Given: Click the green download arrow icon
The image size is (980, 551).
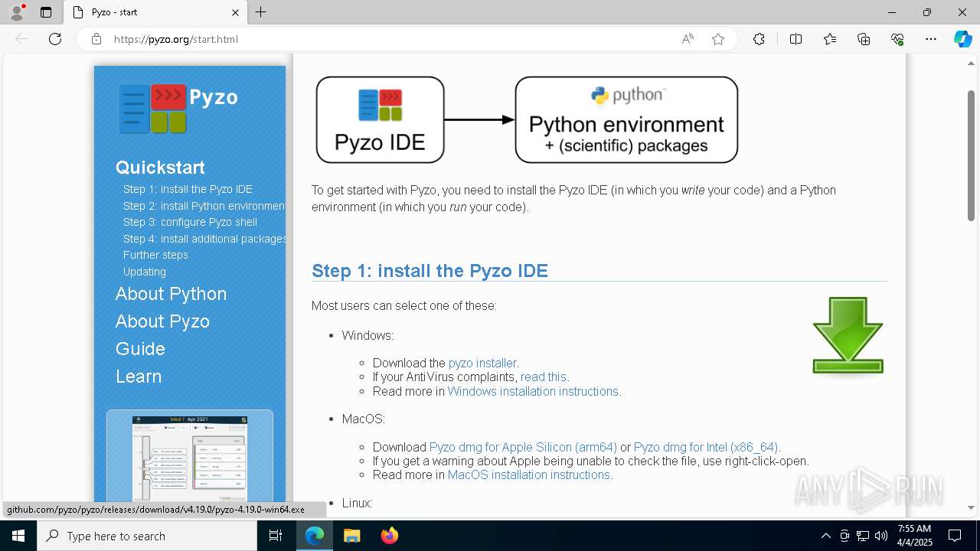Looking at the screenshot, I should pyautogui.click(x=848, y=335).
